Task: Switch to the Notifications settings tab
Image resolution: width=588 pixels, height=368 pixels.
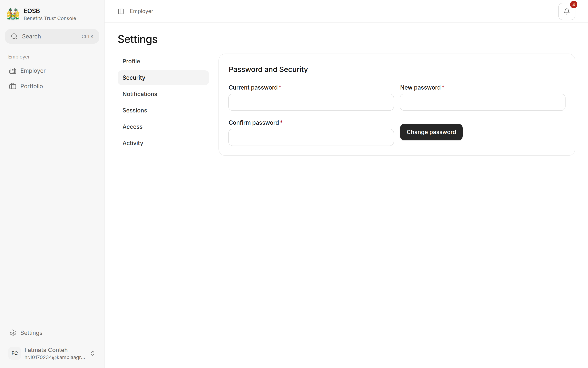Action: click(x=163, y=94)
